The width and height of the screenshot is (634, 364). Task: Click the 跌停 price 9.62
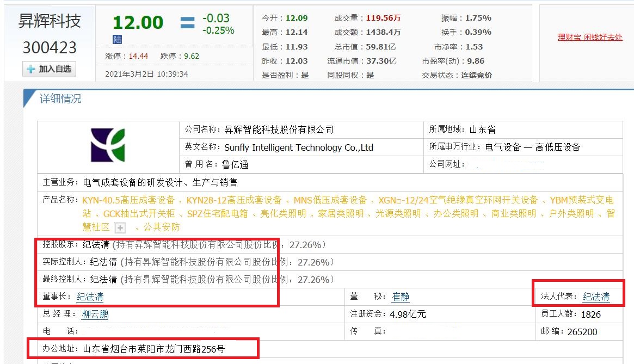point(192,56)
